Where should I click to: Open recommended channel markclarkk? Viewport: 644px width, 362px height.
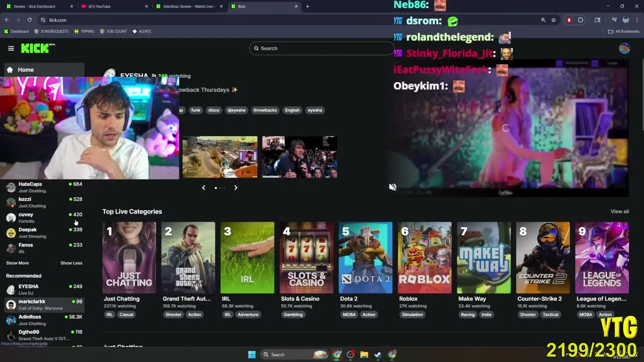pos(44,304)
